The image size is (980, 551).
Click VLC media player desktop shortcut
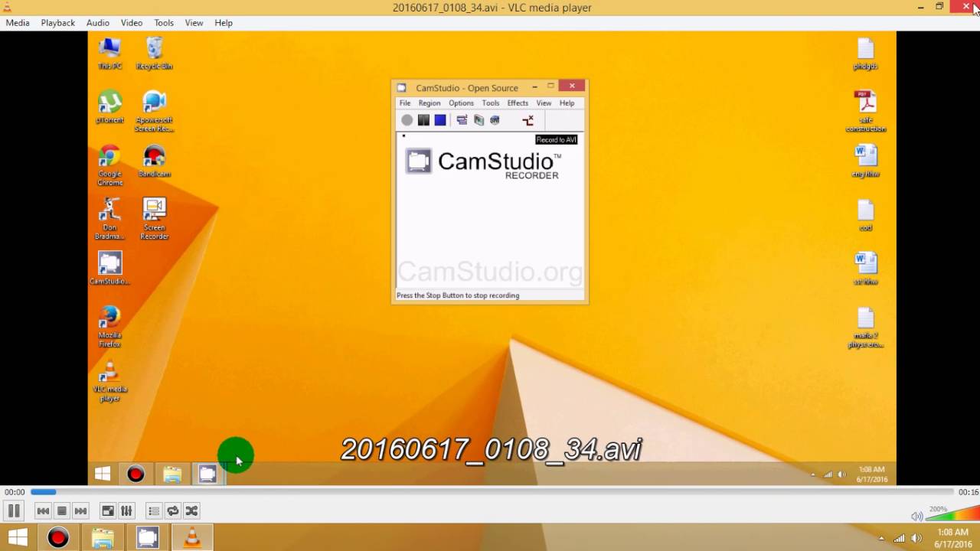109,380
